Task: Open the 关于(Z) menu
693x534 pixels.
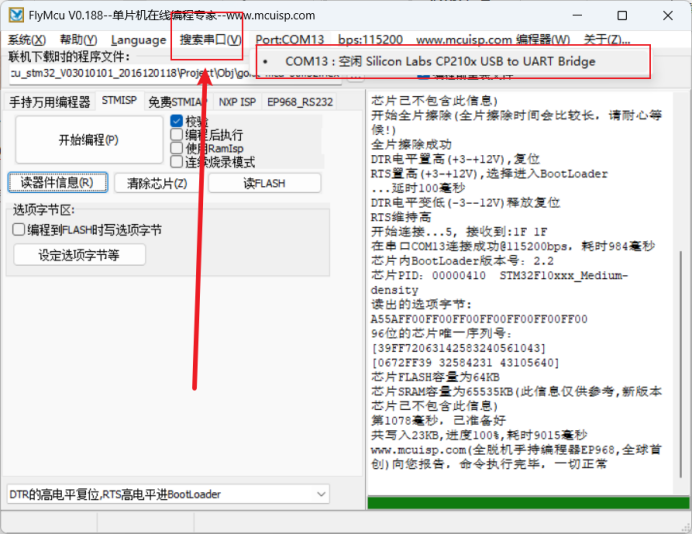Action: tap(606, 40)
